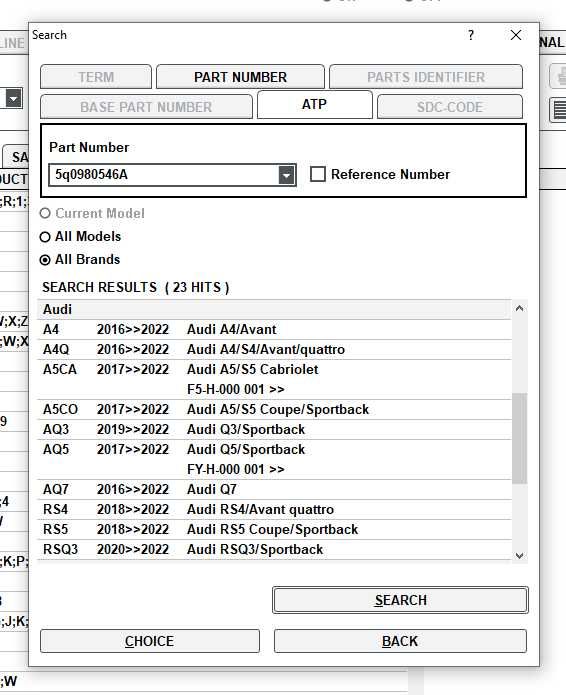Screen dimensions: 566x695
Task: Click the Audi brand header row
Action: [275, 309]
